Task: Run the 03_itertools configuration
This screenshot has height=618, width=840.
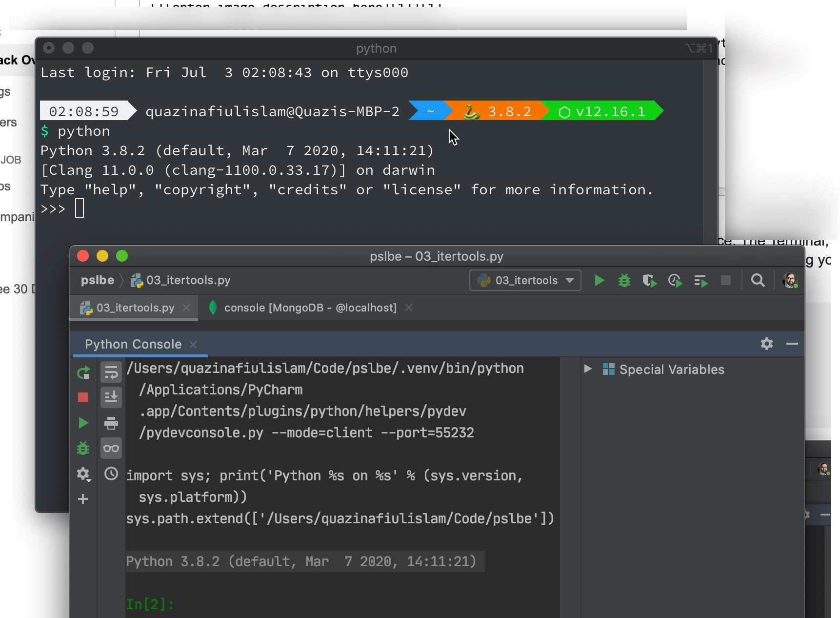Action: [x=600, y=280]
